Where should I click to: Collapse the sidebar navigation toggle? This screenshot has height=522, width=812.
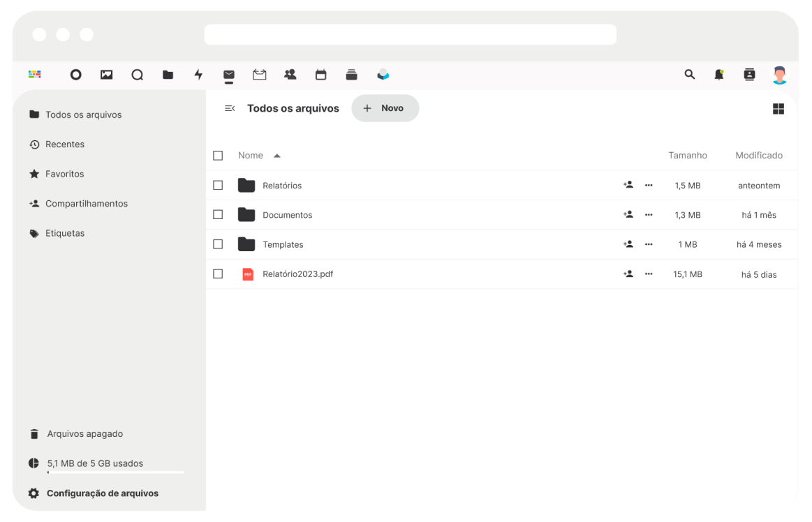230,108
